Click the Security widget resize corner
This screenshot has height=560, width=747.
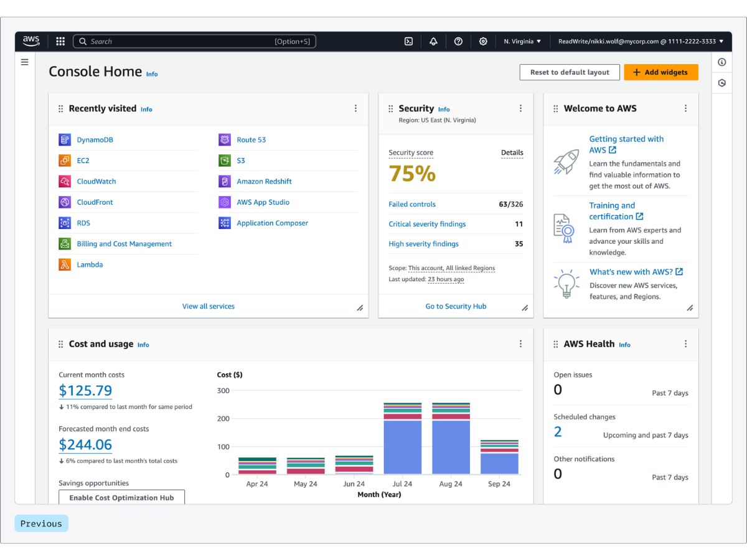[525, 308]
